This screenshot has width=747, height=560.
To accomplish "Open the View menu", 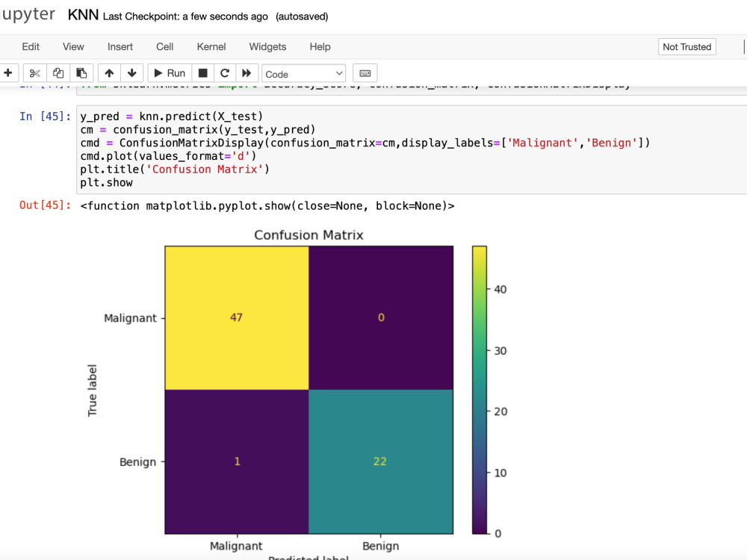I will 73,46.
